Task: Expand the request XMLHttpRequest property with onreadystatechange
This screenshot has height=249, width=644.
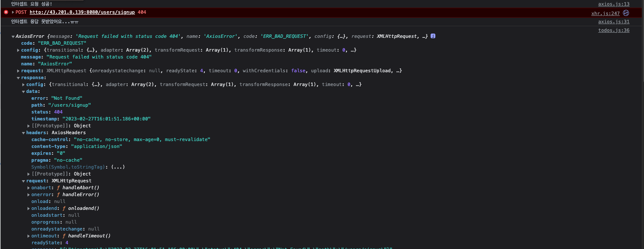Action: (18, 71)
